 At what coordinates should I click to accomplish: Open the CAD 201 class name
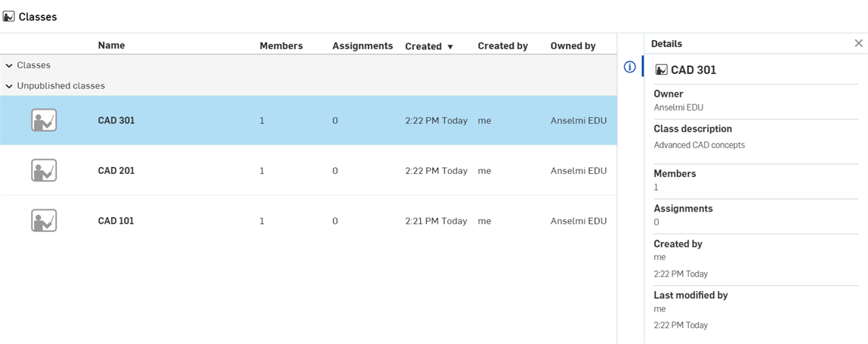point(116,171)
